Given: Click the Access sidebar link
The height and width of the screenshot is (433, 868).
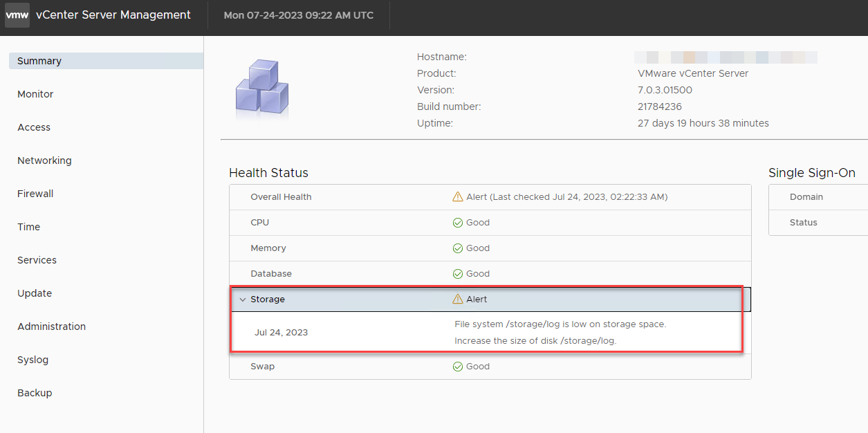Looking at the screenshot, I should point(34,127).
